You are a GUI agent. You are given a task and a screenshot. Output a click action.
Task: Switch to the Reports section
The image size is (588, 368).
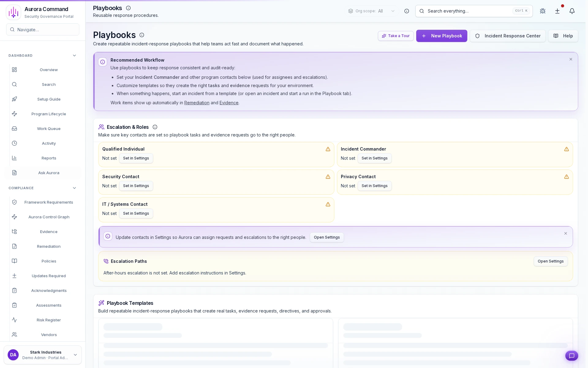tap(49, 158)
